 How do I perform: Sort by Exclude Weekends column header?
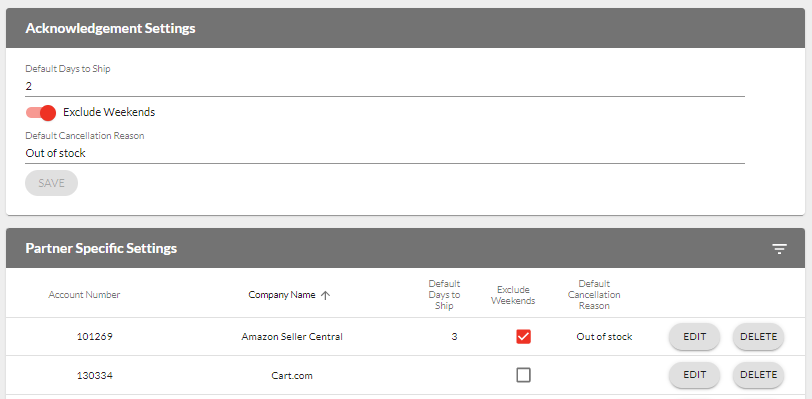(x=513, y=295)
